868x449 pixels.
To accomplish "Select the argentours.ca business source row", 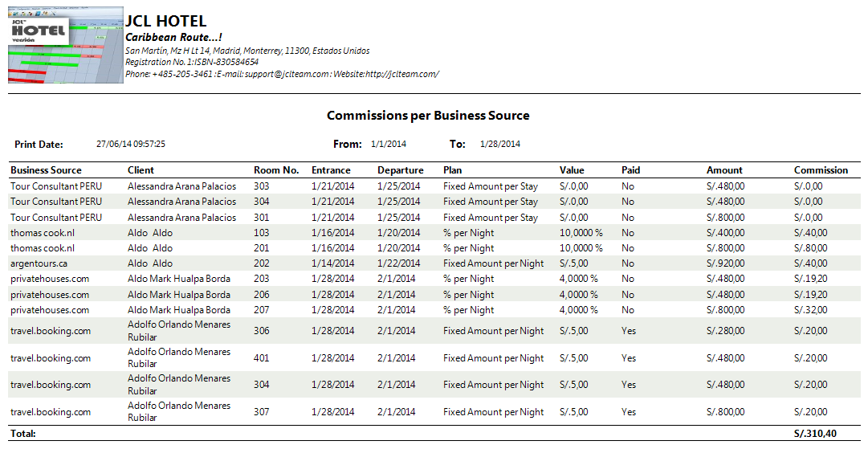I will tap(39, 263).
